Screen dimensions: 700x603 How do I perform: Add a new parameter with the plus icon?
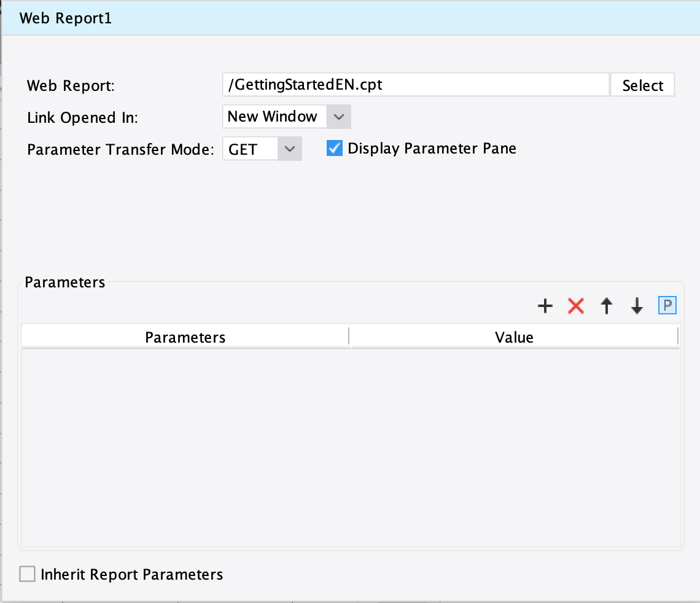pyautogui.click(x=545, y=306)
